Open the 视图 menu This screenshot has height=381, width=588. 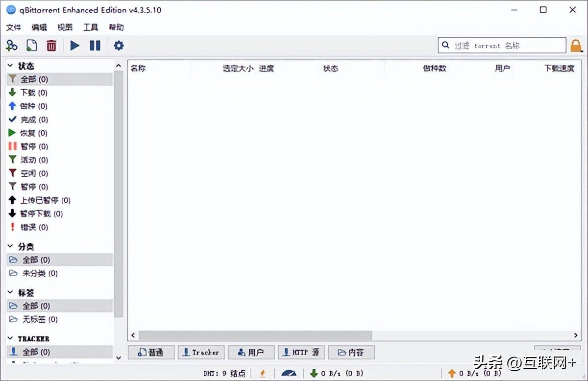coord(65,27)
